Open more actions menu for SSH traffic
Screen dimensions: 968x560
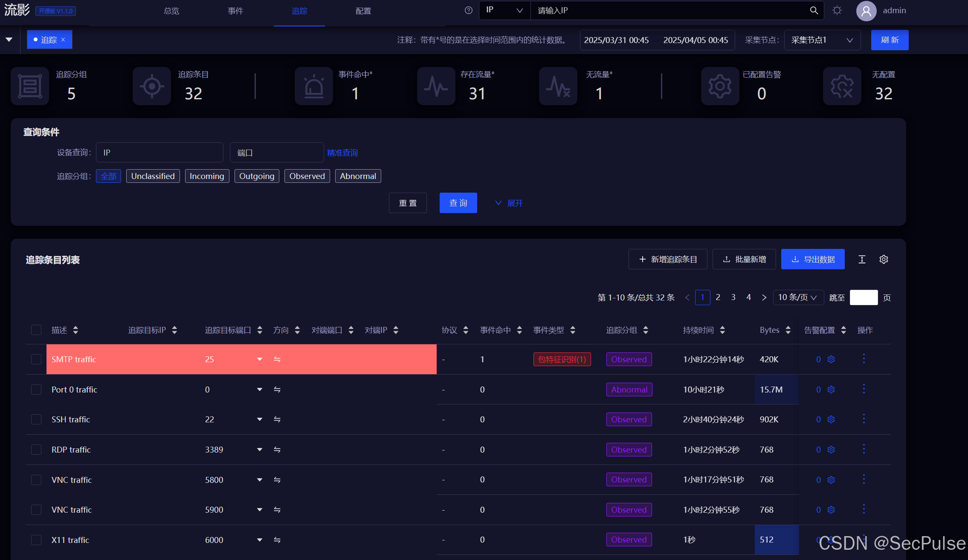[x=864, y=419]
